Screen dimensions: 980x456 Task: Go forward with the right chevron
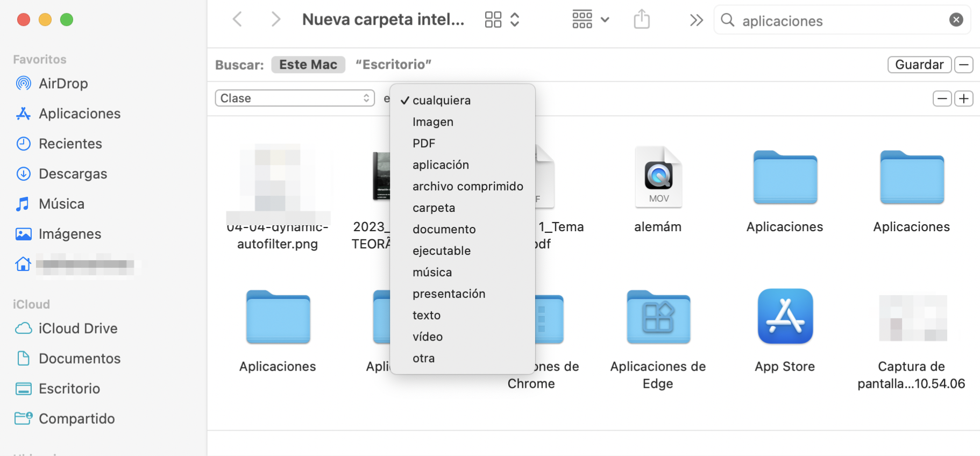point(275,20)
